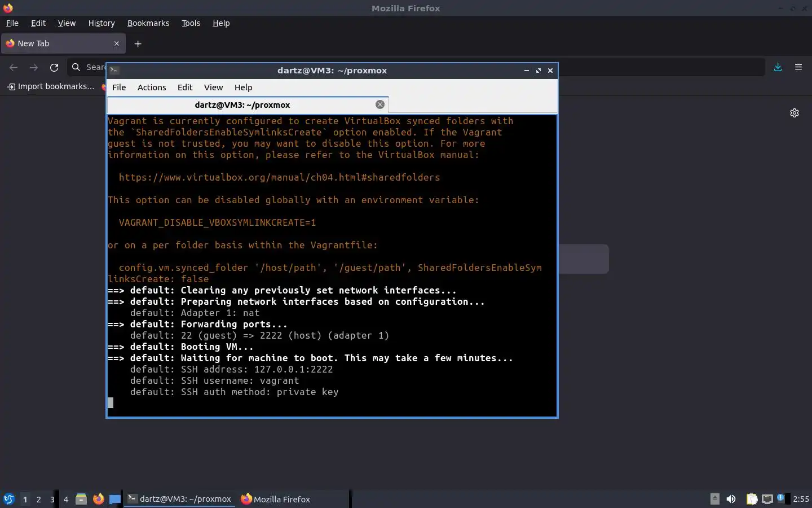812x508 pixels.
Task: Click show desktop icon in taskbar
Action: 115,499
